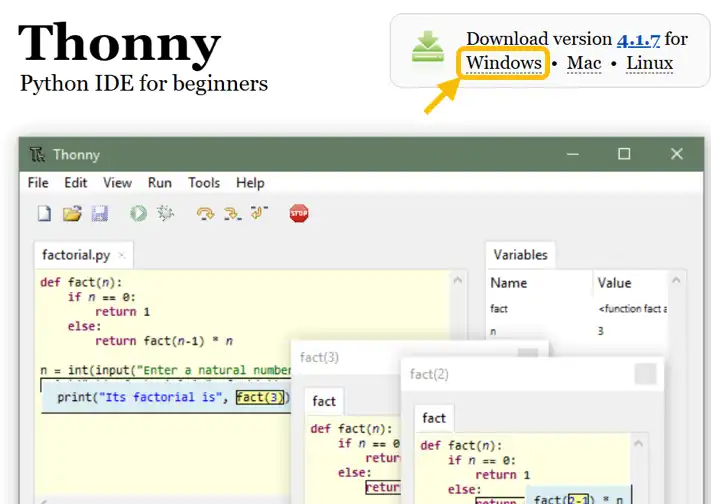The image size is (711, 504).
Task: Open the Tools menu
Action: click(204, 183)
